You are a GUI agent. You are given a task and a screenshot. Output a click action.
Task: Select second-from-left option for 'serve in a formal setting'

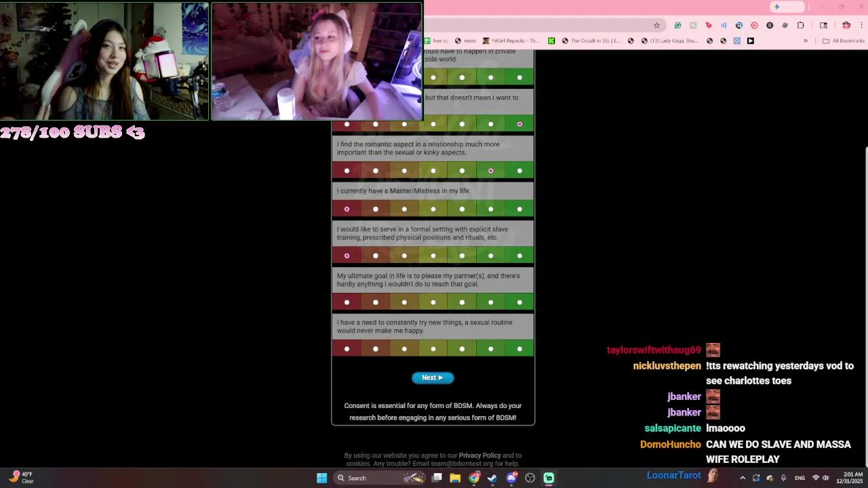coord(376,256)
